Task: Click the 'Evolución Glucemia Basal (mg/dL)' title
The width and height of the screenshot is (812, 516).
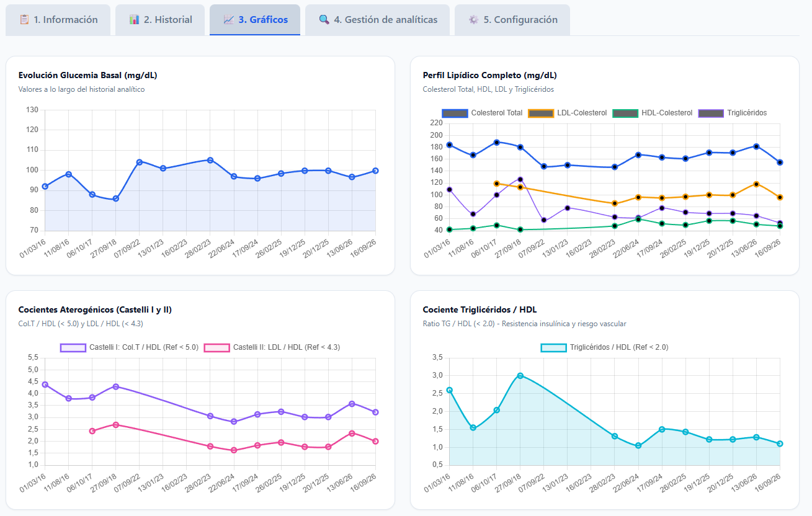Action: [87, 76]
